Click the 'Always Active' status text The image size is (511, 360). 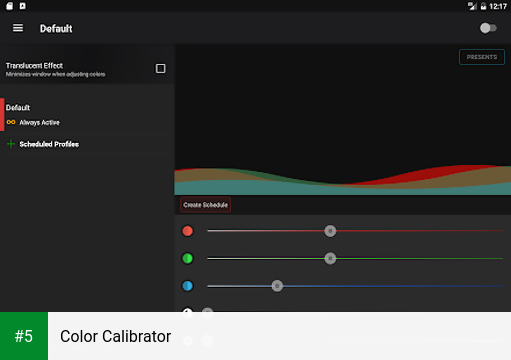(x=39, y=123)
